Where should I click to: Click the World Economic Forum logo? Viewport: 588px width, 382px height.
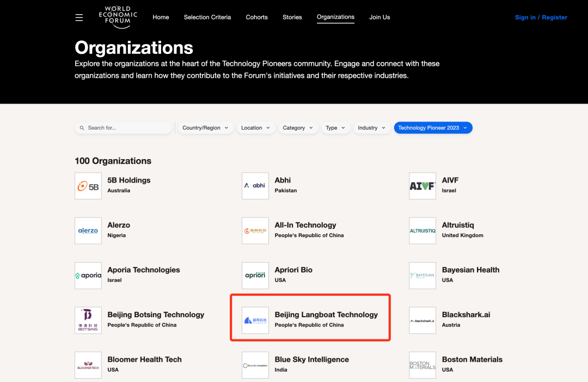(x=118, y=17)
